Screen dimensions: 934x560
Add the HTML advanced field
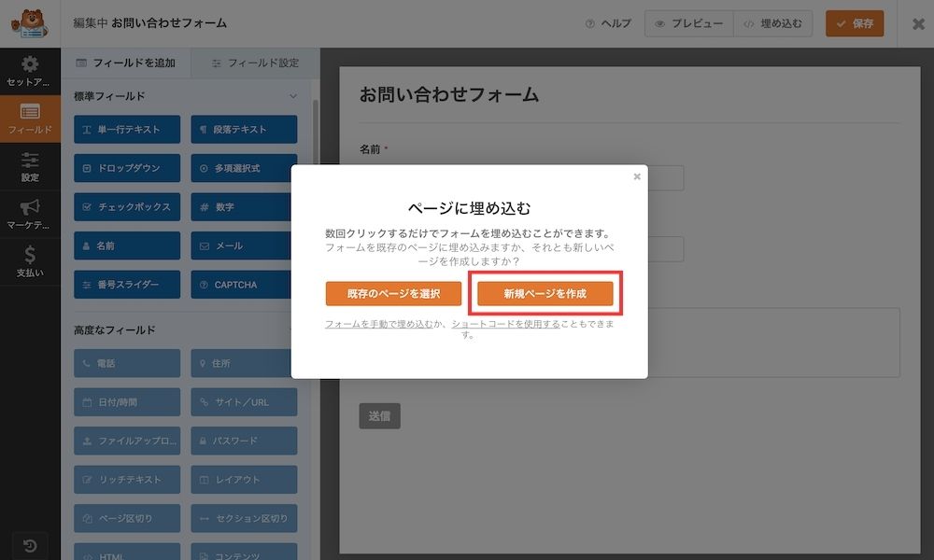(127, 552)
